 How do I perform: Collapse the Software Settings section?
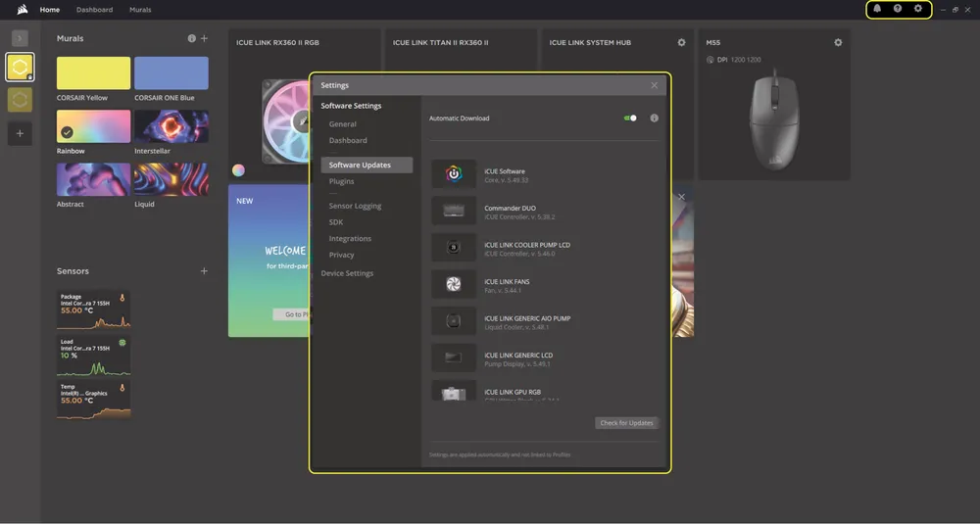pyautogui.click(x=351, y=106)
